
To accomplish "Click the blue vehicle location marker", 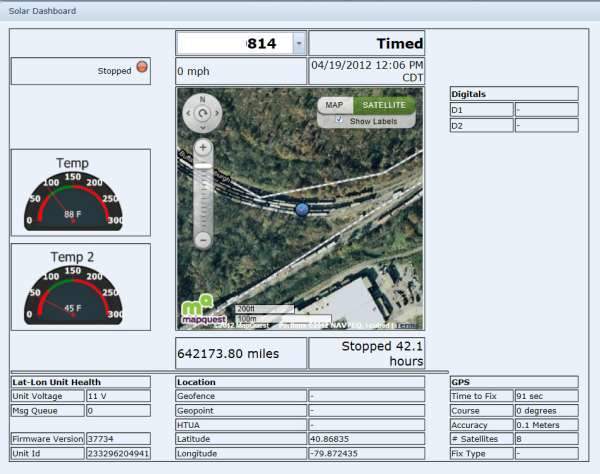I will pyautogui.click(x=302, y=208).
